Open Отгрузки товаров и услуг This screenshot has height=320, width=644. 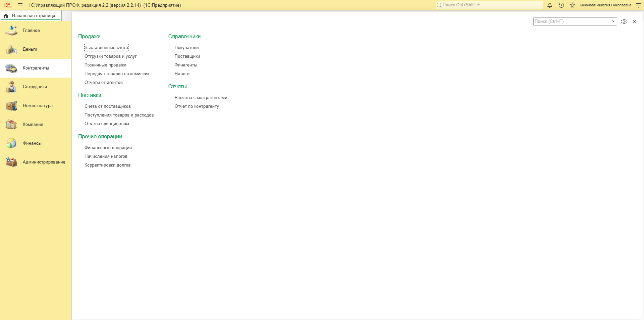(110, 56)
